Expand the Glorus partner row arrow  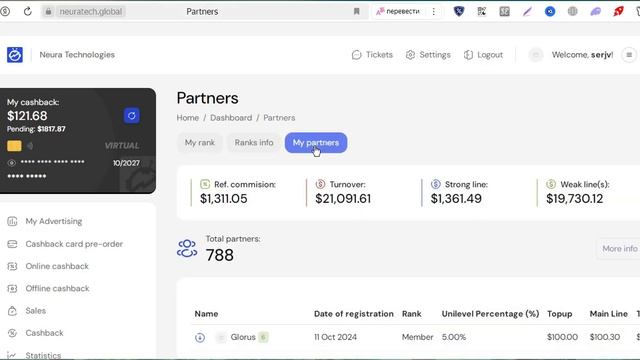pyautogui.click(x=200, y=338)
